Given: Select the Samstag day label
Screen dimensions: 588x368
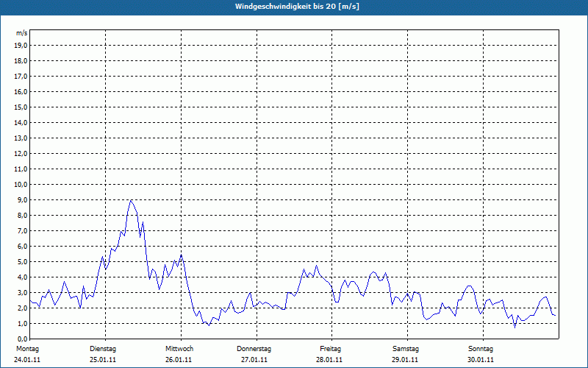Looking at the screenshot, I should pyautogui.click(x=406, y=349).
